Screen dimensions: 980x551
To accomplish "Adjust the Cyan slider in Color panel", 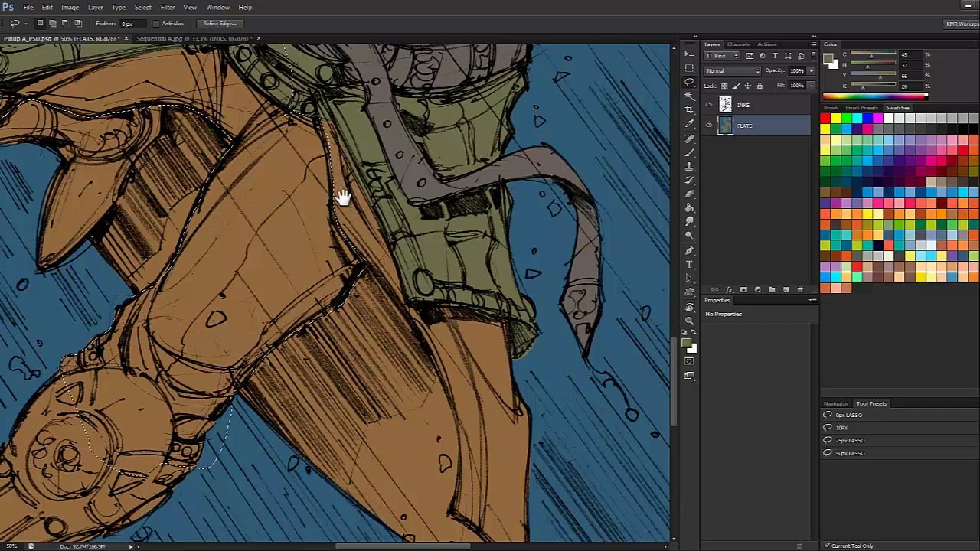I will click(871, 55).
